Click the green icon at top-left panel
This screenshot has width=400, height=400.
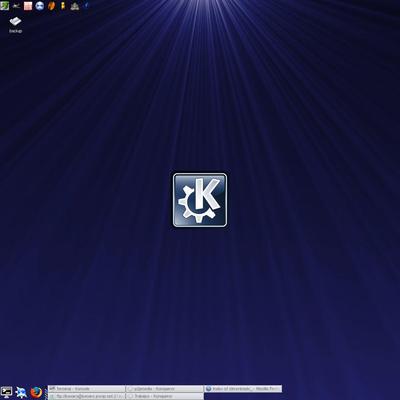pos(4,6)
